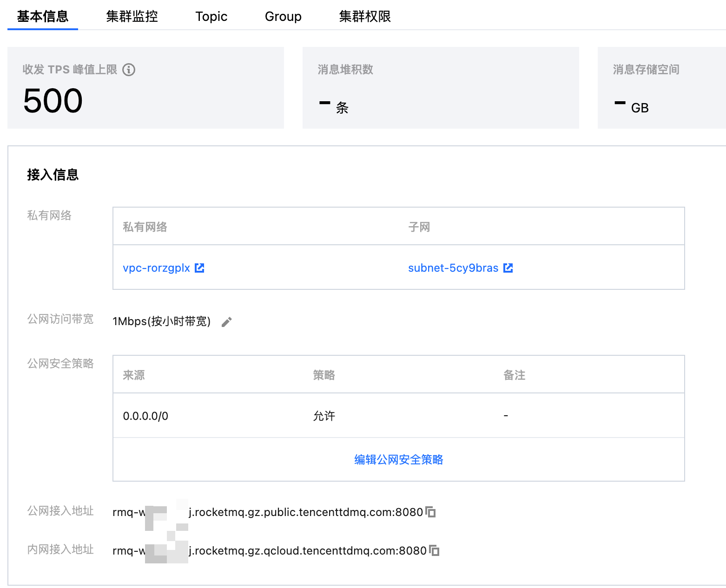
Task: Click external link icon next to vpc-rorzgplx
Action: coord(199,268)
